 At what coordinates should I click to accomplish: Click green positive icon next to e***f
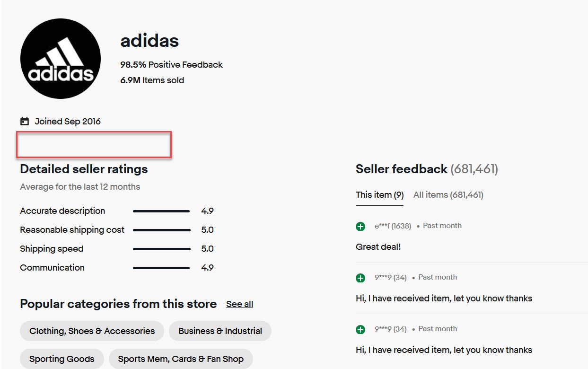(360, 227)
